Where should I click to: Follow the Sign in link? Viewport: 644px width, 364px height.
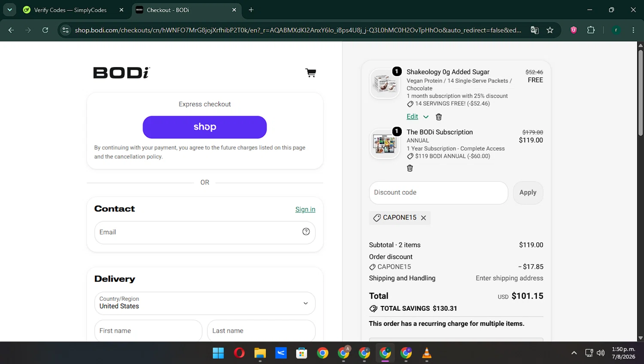(x=305, y=209)
